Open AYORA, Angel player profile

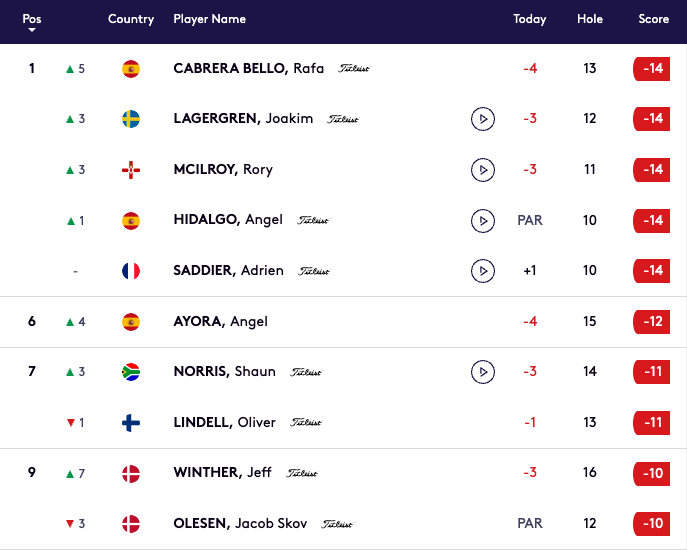tap(220, 322)
